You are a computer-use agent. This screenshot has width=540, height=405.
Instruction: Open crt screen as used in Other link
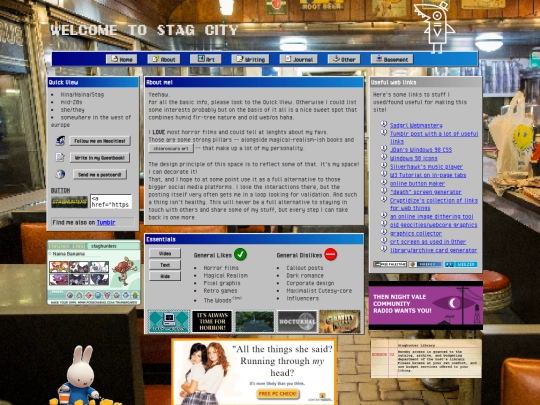coord(428,242)
